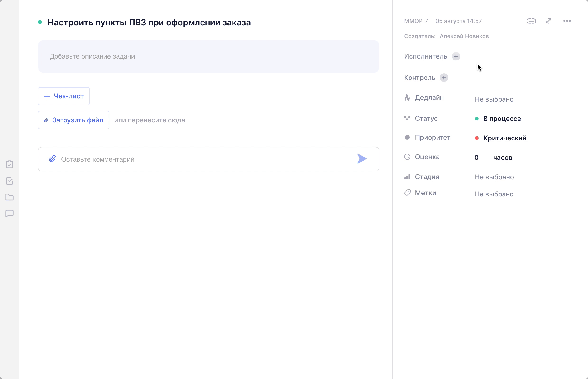
Task: Open the status dropdown showing 'В процессе'
Action: click(498, 119)
